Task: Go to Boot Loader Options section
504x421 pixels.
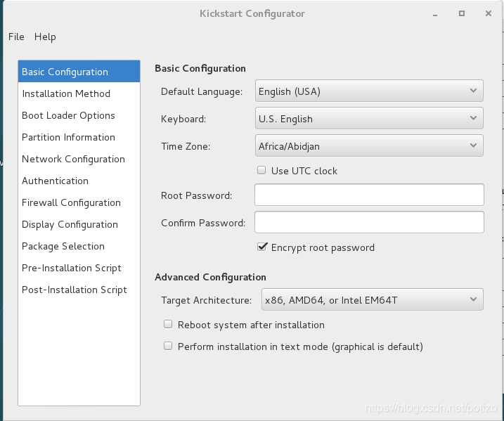Action: click(68, 115)
